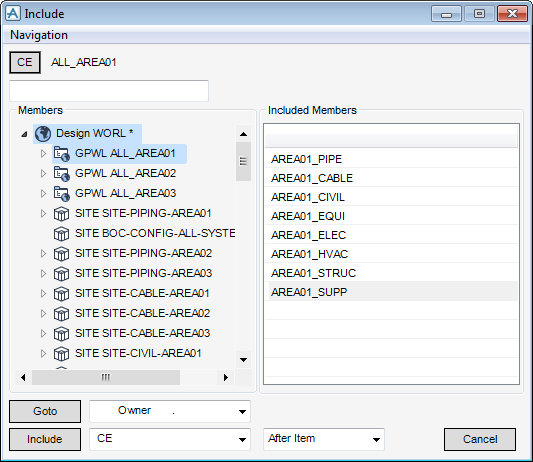The height and width of the screenshot is (462, 533).
Task: Expand the GPWL ALL_AREA01 tree node
Action: pos(43,154)
